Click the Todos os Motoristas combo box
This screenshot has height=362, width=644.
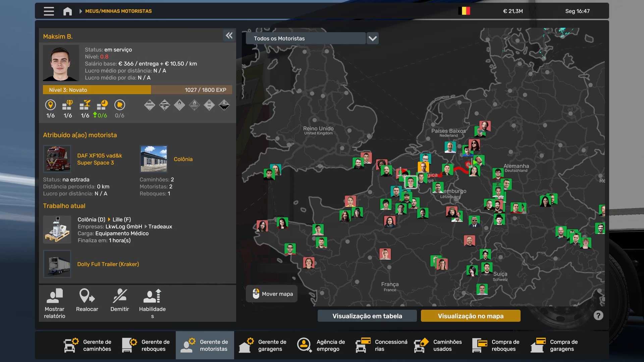click(x=305, y=39)
